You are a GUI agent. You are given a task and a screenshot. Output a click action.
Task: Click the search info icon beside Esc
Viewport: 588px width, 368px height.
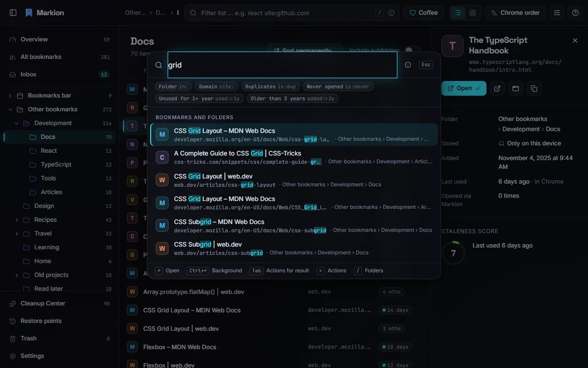(408, 65)
